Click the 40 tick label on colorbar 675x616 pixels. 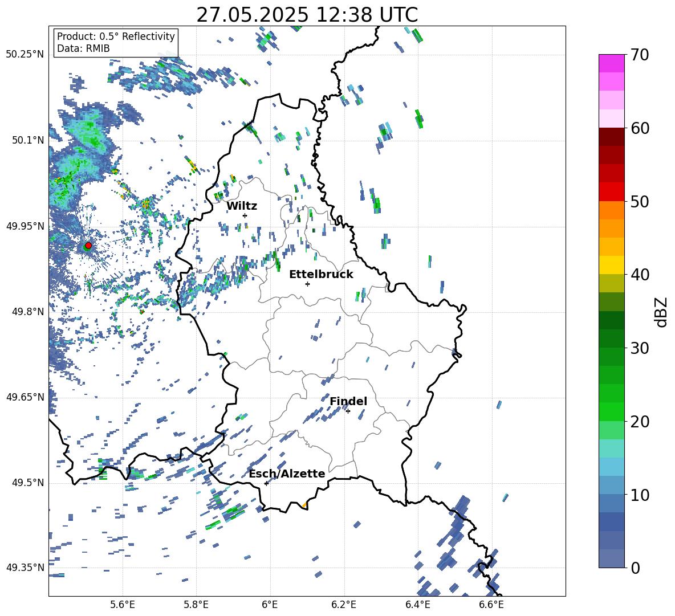point(640,275)
